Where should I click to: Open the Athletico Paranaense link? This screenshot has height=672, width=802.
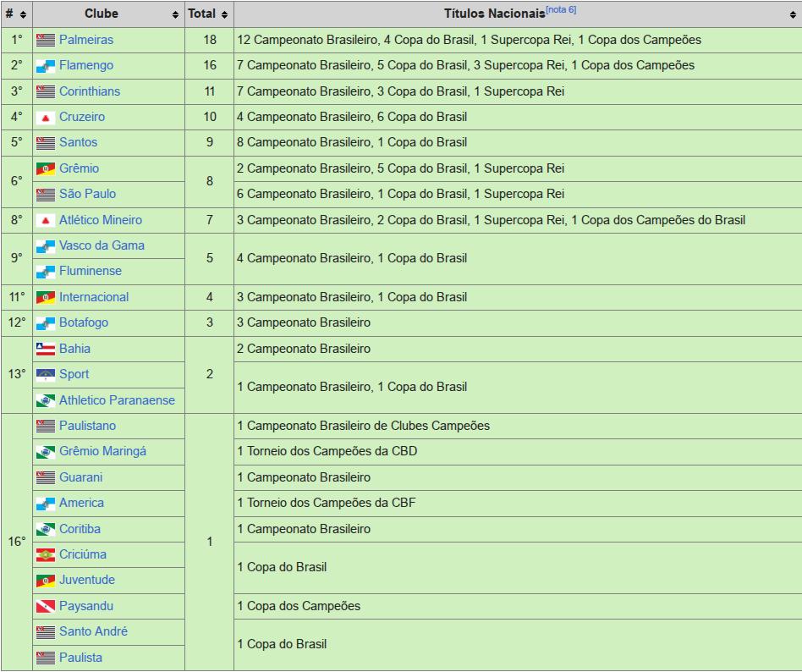[117, 400]
